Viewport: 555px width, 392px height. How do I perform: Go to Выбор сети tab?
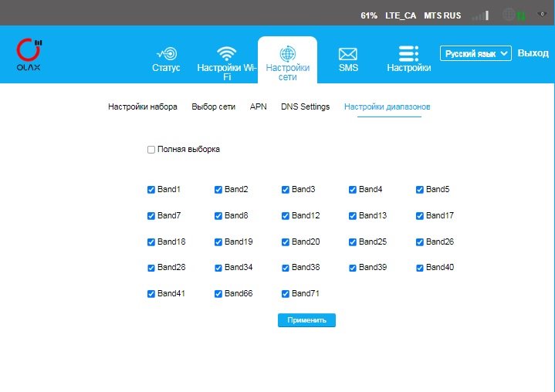(x=213, y=106)
